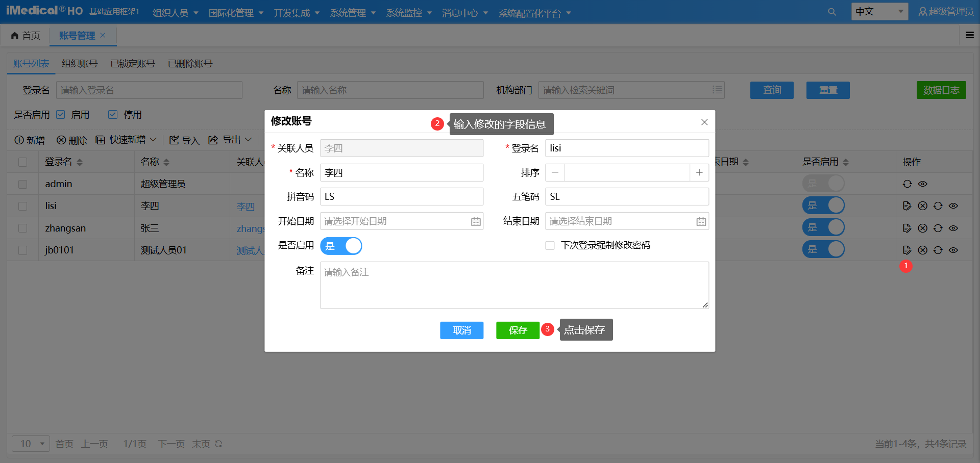The height and width of the screenshot is (463, 980).
Task: Toggle the 启用 filter checkbox
Action: 60,115
